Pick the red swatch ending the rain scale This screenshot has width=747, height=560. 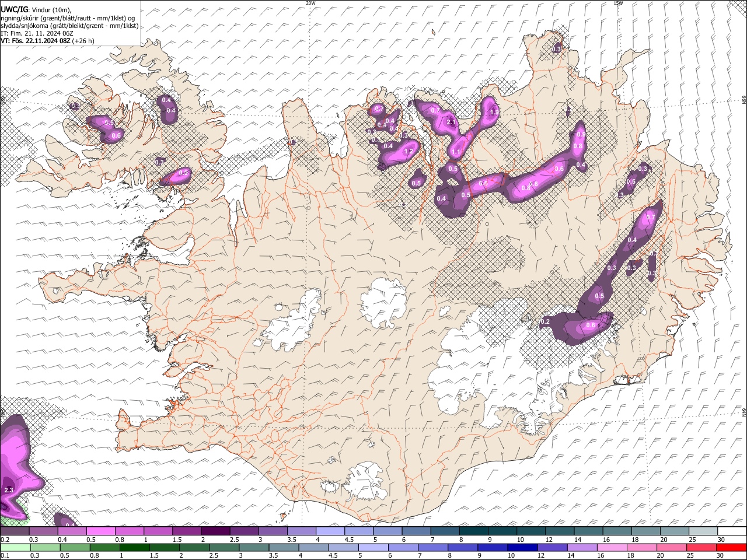tap(732, 548)
